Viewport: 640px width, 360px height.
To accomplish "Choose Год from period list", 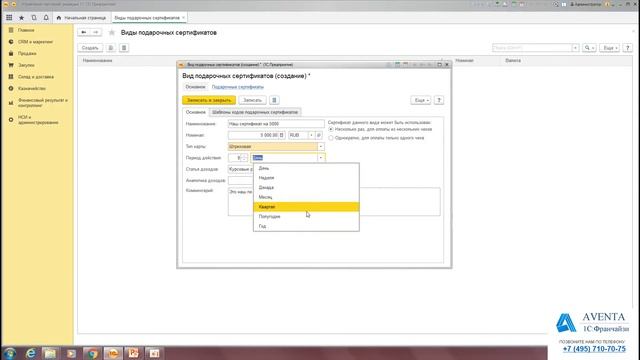I will coord(306,226).
